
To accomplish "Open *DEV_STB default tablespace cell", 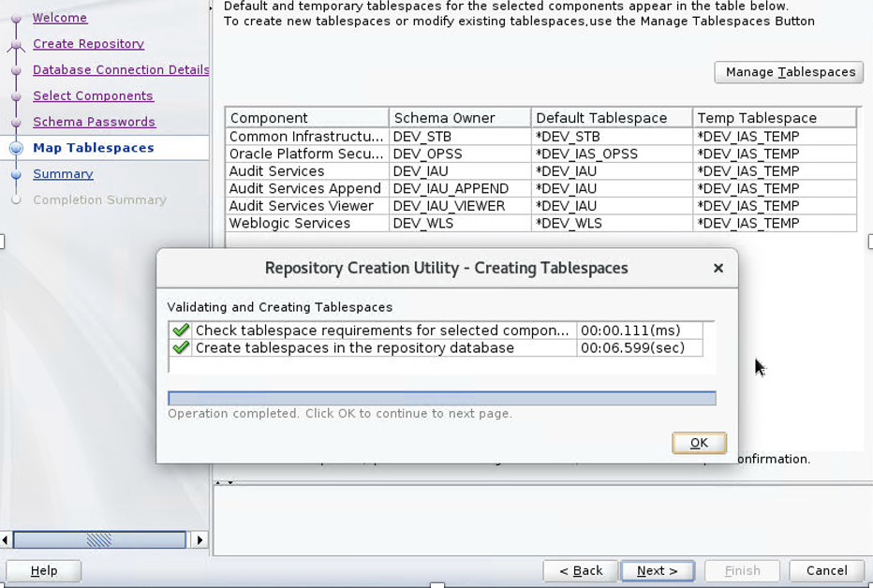I will tap(612, 137).
